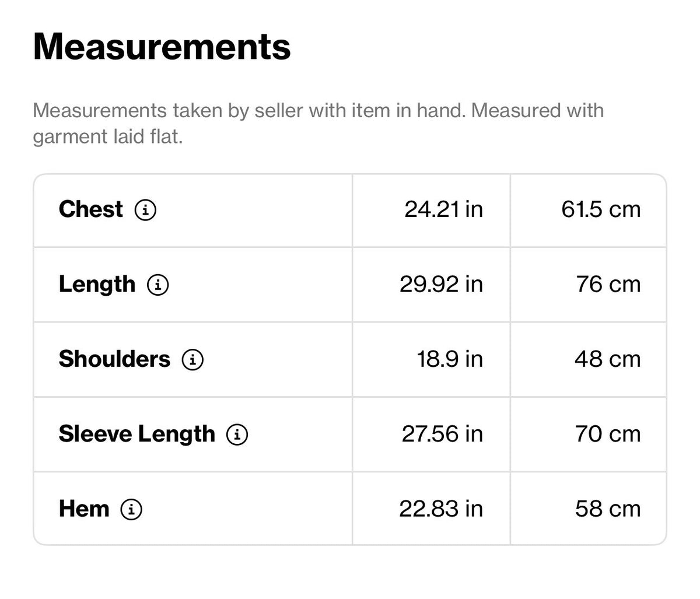Select the 48 cm shoulders value

pos(608,359)
